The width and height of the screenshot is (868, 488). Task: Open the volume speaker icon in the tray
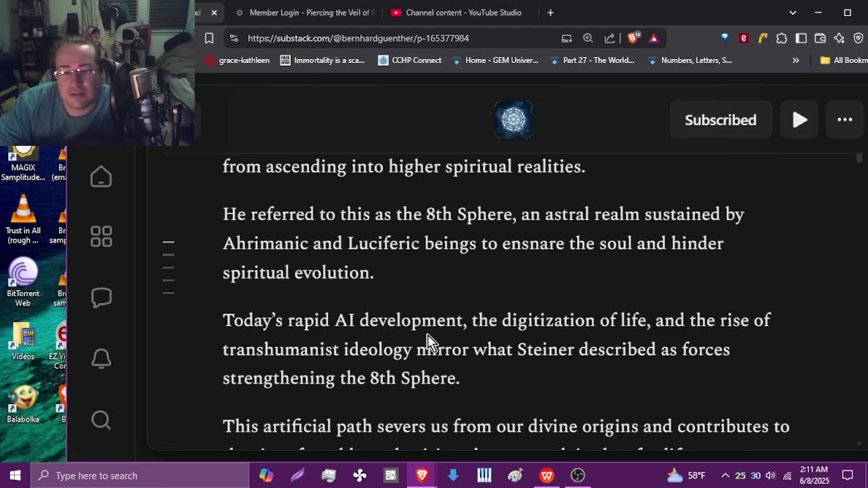coord(770,475)
